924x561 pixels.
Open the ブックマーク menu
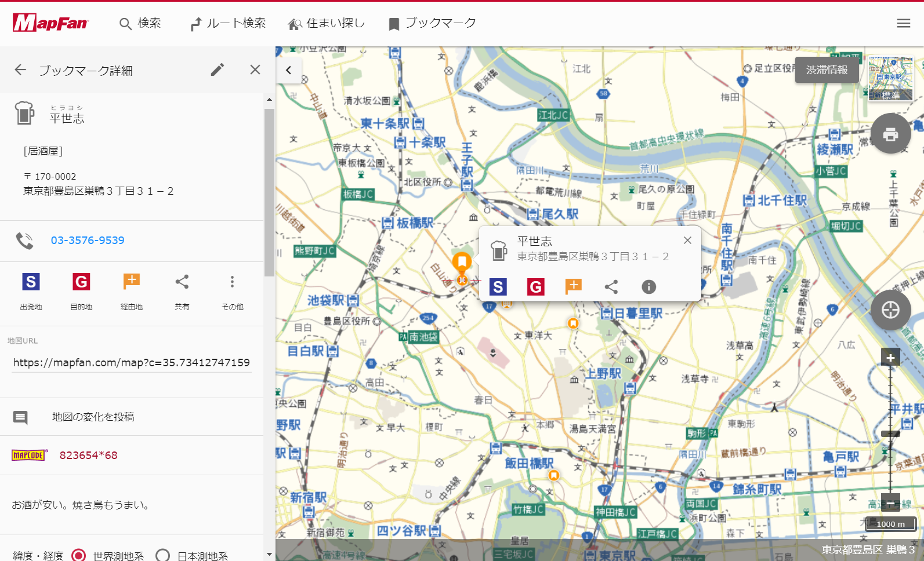coord(432,23)
